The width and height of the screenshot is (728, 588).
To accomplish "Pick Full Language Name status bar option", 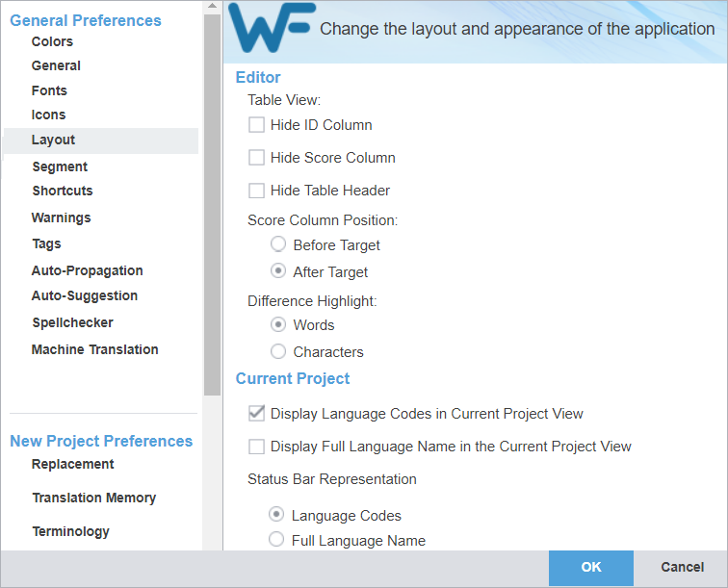I will [276, 541].
